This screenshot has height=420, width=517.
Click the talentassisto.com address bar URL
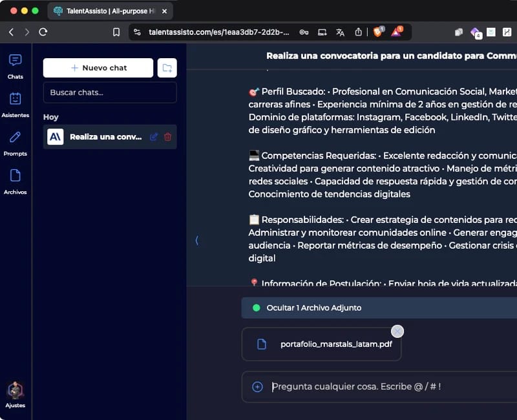pos(219,32)
